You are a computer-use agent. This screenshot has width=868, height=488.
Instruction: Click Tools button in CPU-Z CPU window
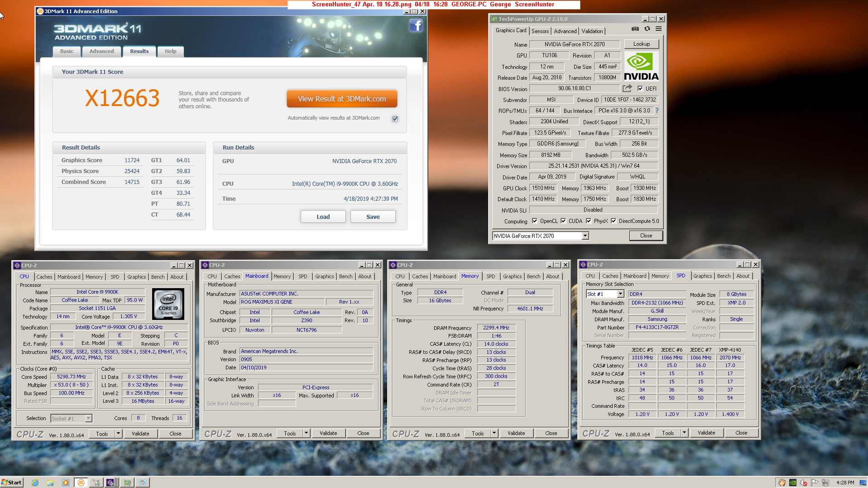[102, 434]
